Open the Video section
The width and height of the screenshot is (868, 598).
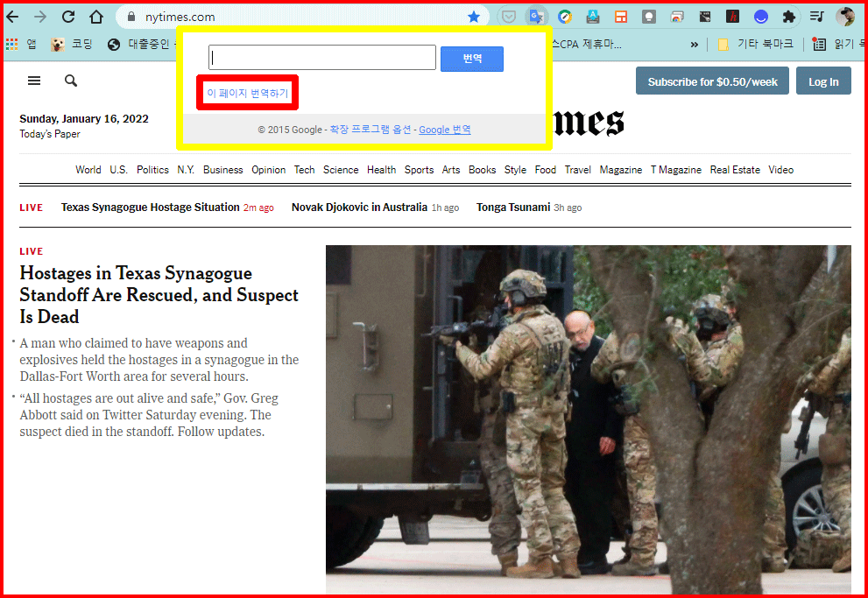[x=781, y=170]
